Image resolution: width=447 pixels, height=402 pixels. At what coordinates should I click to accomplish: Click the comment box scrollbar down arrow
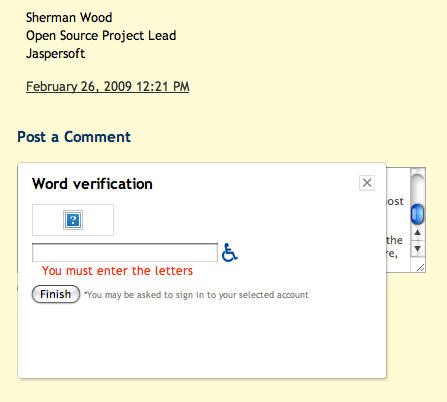pos(418,249)
